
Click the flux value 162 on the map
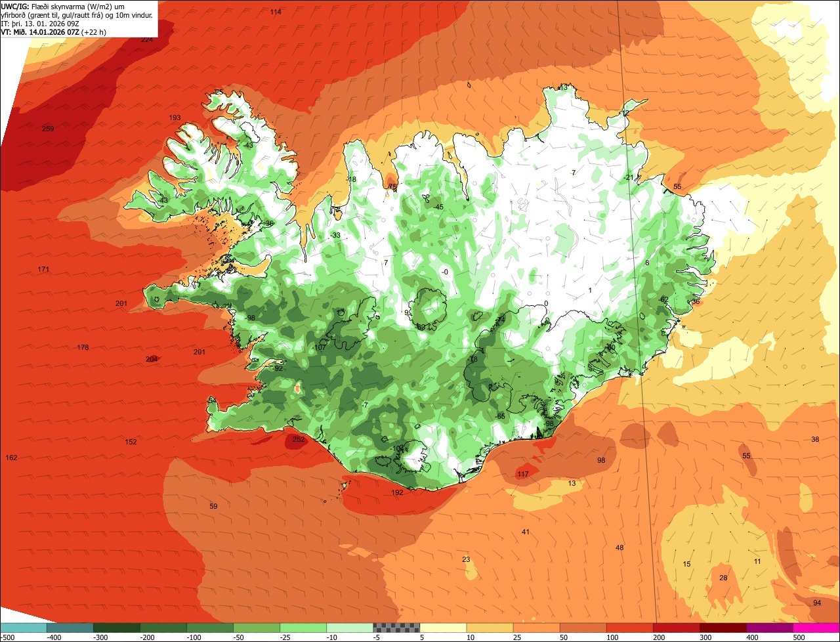11,457
